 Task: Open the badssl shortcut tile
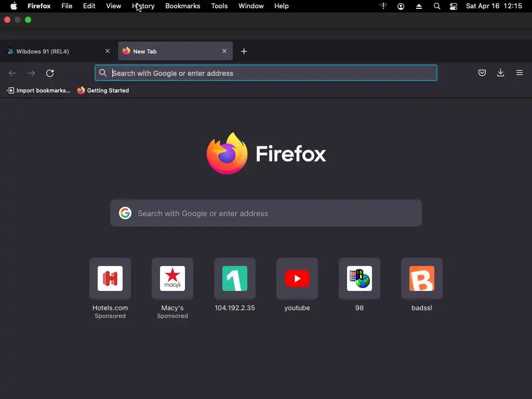[422, 278]
